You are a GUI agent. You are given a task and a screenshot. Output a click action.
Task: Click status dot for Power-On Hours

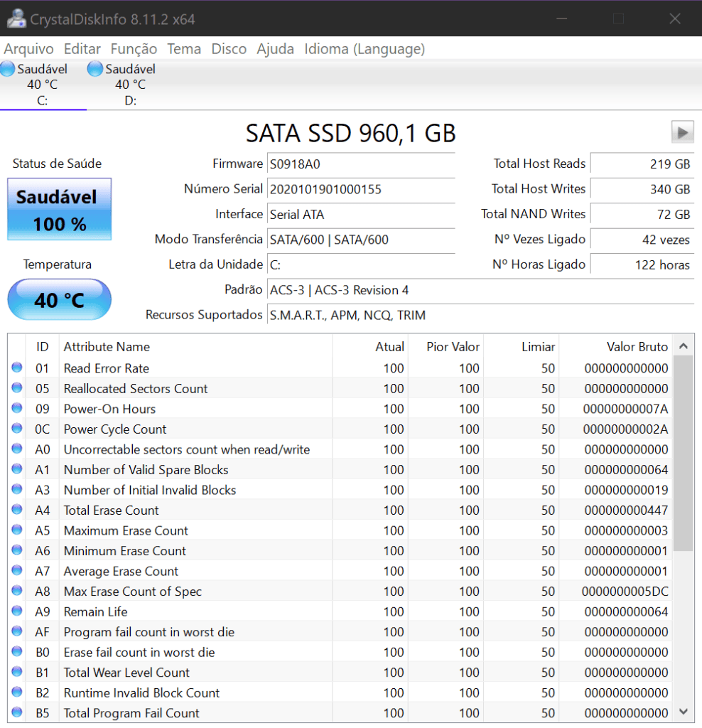coord(17,408)
